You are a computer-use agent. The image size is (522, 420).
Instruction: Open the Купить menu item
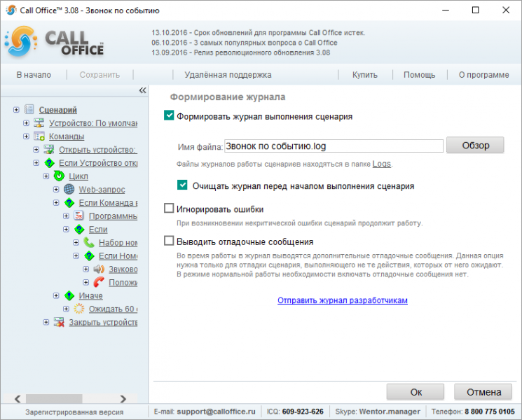click(365, 75)
